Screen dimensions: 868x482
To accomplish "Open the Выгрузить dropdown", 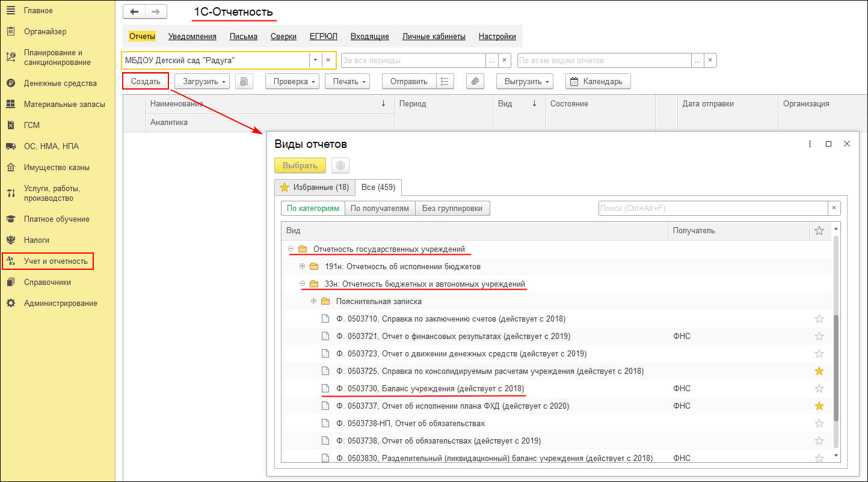I will [524, 81].
